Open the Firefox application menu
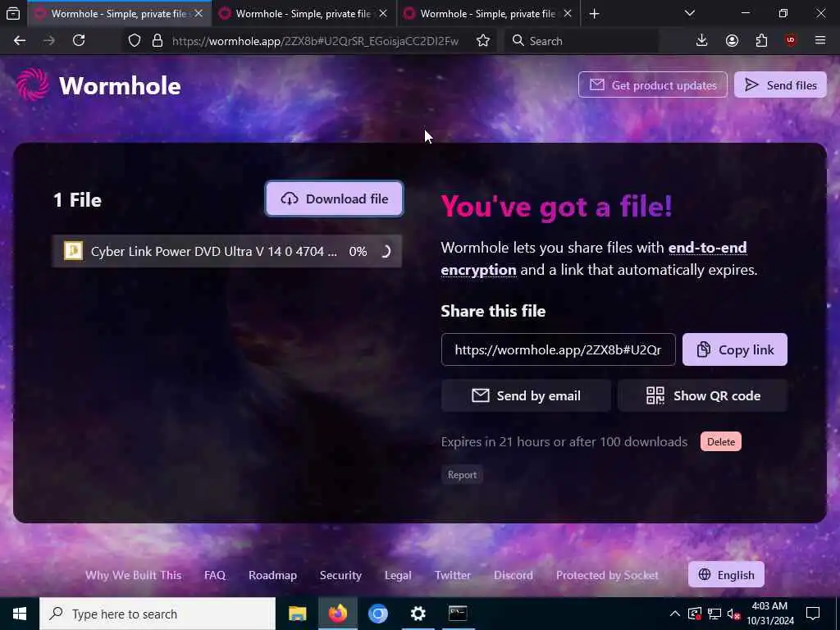The image size is (840, 630). [820, 41]
